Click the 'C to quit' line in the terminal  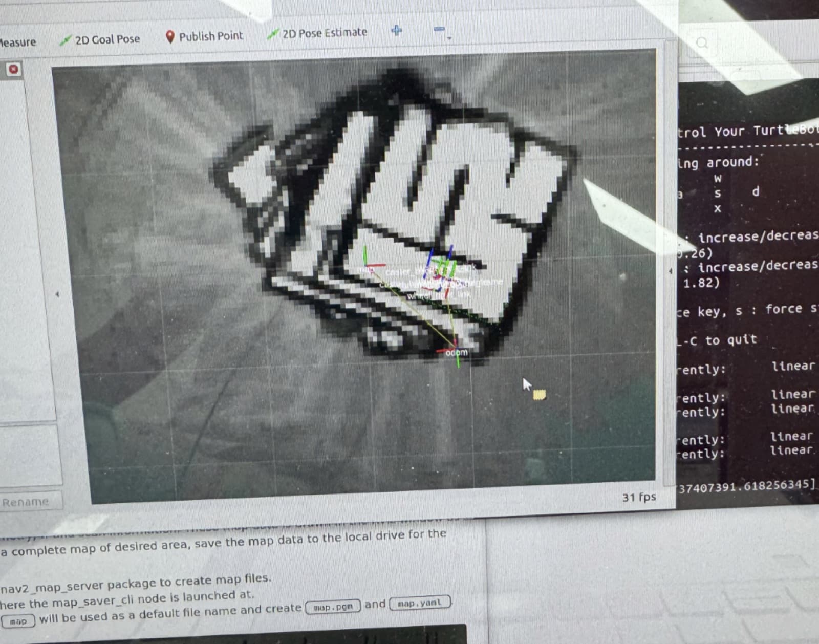pyautogui.click(x=717, y=340)
